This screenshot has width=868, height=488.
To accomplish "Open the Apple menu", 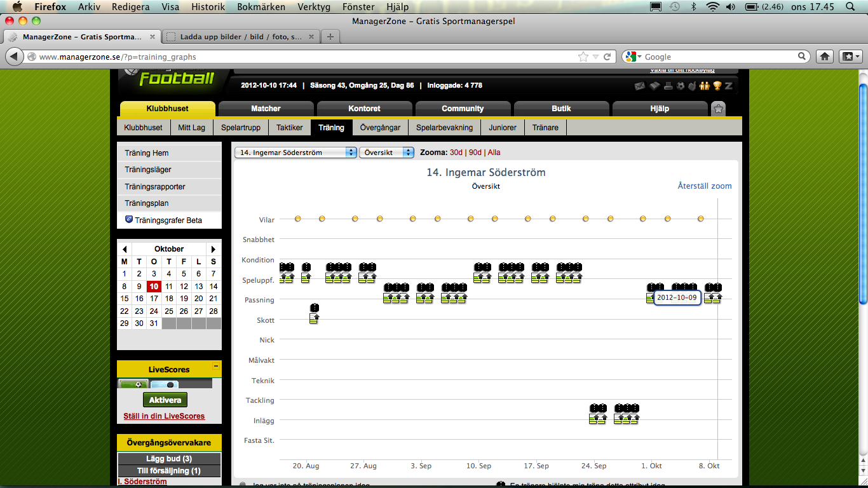I will point(17,7).
